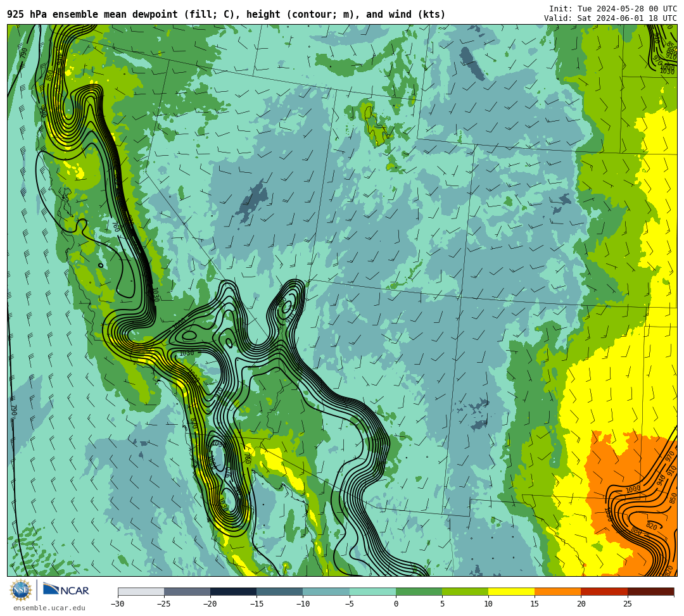The image size is (684, 616).
Task: Click the 20 to 25 red swatch
Action: [604, 591]
